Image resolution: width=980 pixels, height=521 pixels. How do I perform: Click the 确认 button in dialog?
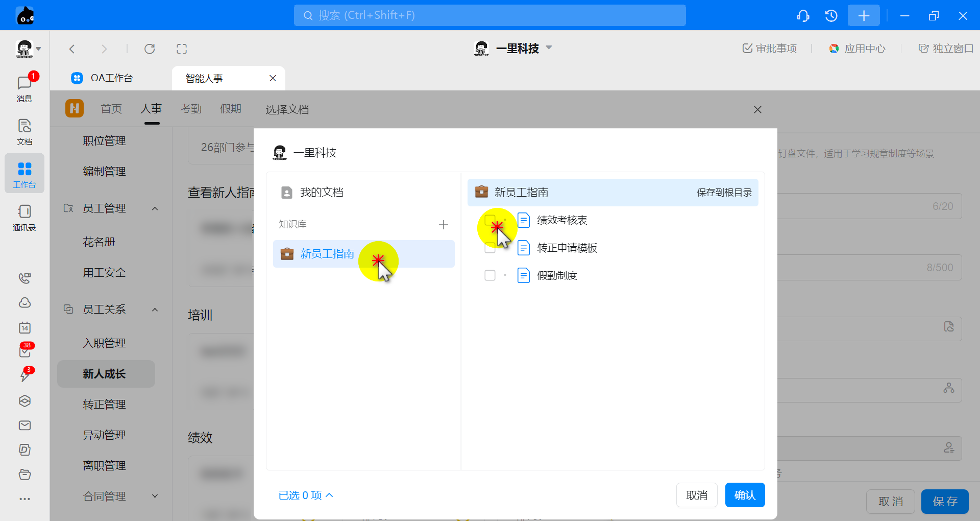point(744,495)
